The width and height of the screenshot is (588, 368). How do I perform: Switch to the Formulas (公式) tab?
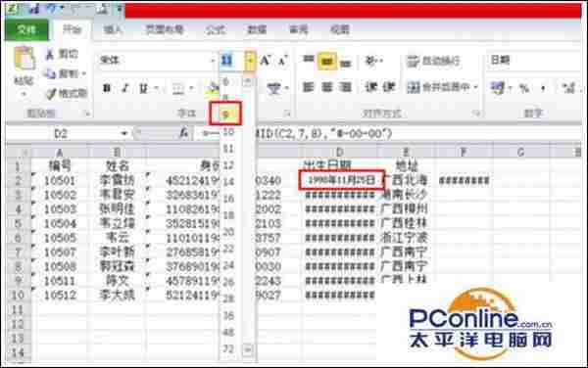(x=216, y=29)
